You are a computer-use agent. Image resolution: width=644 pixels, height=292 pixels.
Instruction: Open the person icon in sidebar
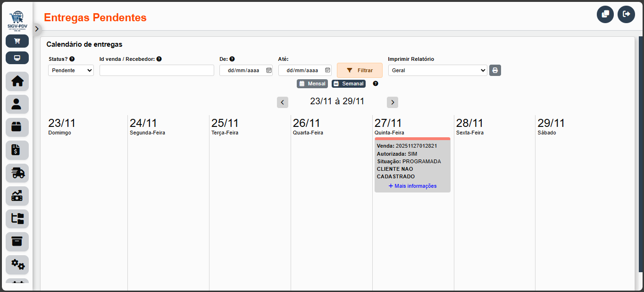click(17, 104)
